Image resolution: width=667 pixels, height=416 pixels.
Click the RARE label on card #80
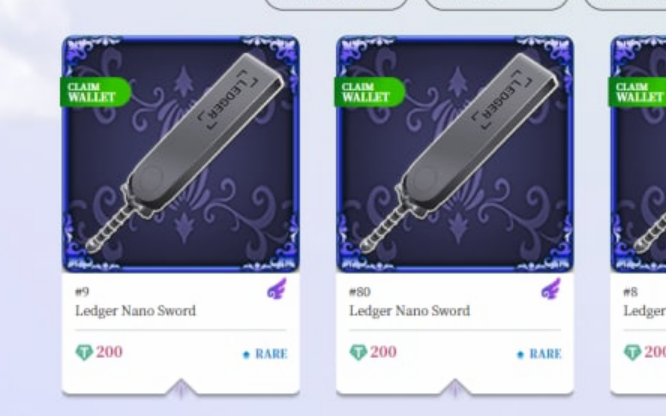(545, 354)
